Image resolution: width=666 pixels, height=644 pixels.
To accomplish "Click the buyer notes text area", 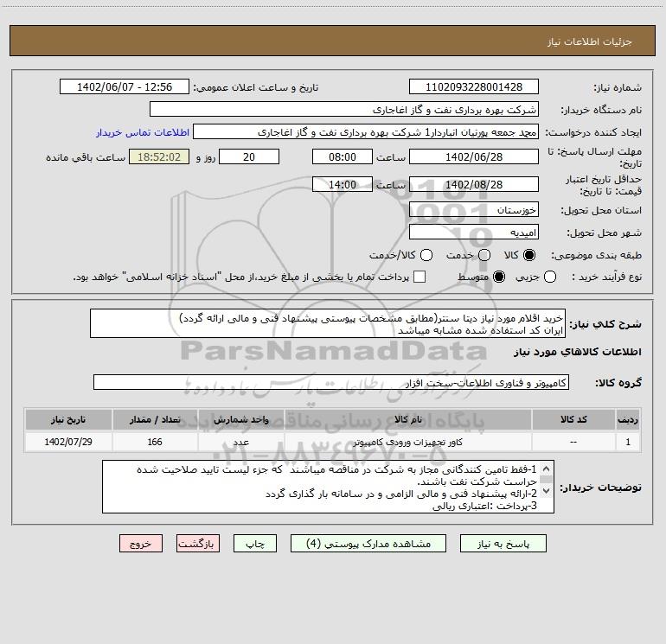I will 328,487.
